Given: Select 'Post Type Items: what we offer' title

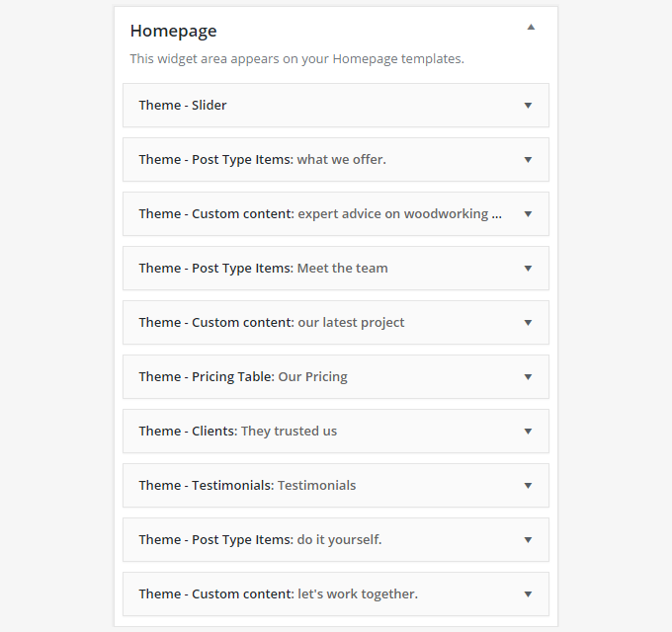Looking at the screenshot, I should (x=262, y=160).
